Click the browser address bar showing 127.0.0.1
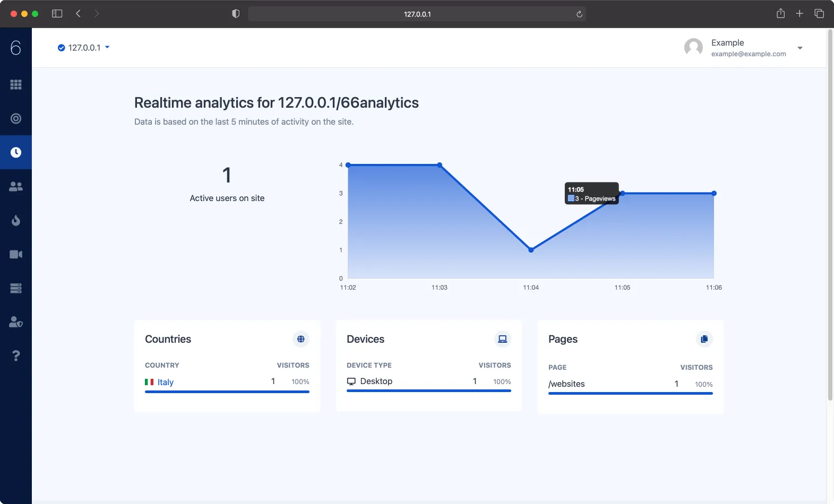The height and width of the screenshot is (504, 834). [417, 14]
